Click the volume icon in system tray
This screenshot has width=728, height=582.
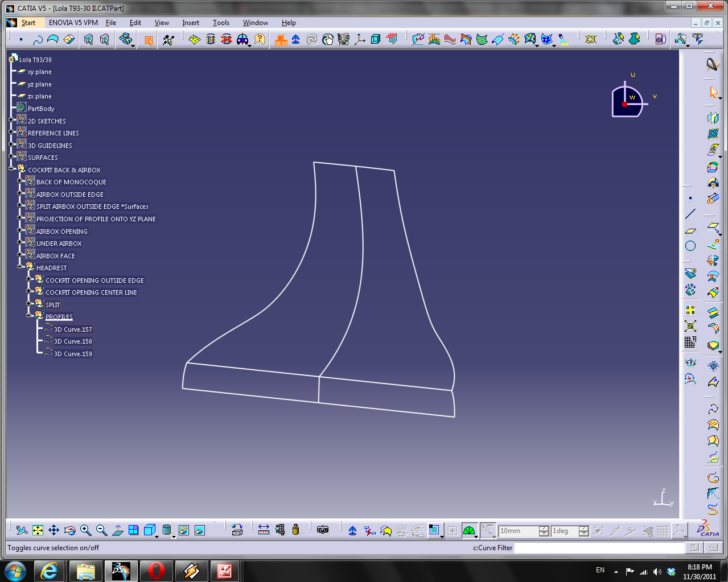(657, 571)
